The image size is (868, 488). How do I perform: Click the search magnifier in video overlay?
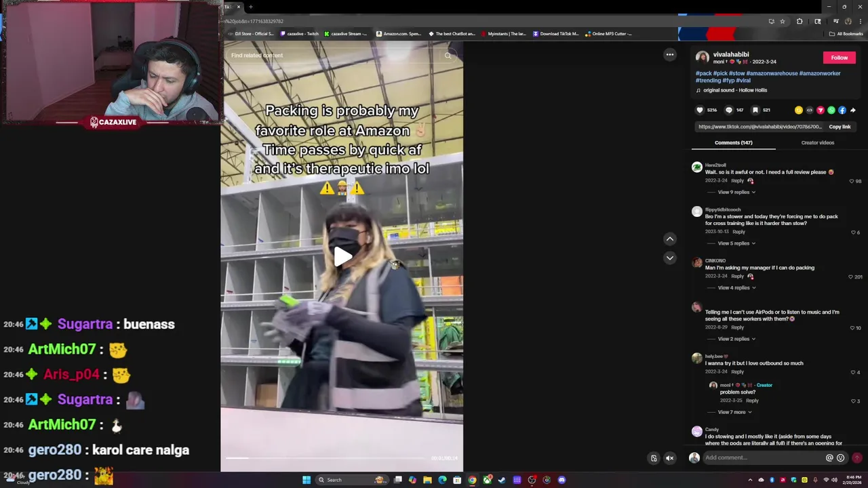point(448,56)
